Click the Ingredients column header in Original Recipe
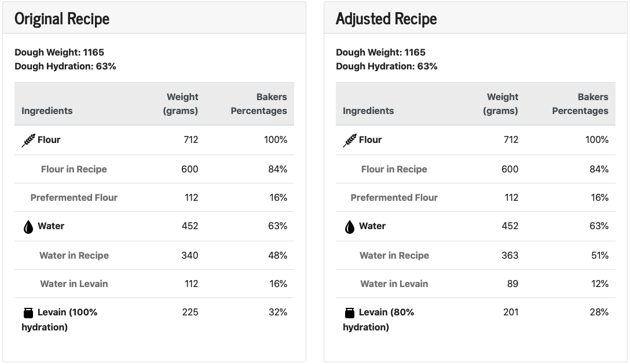 click(x=47, y=111)
